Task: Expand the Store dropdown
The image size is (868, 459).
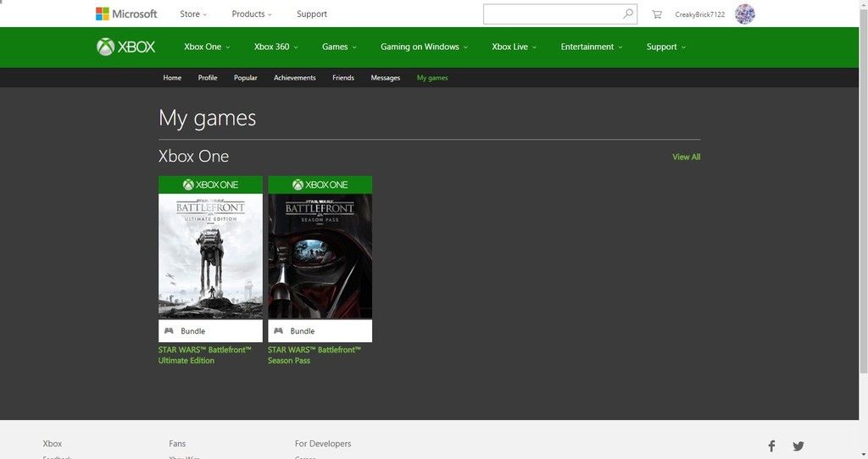Action: pyautogui.click(x=193, y=14)
